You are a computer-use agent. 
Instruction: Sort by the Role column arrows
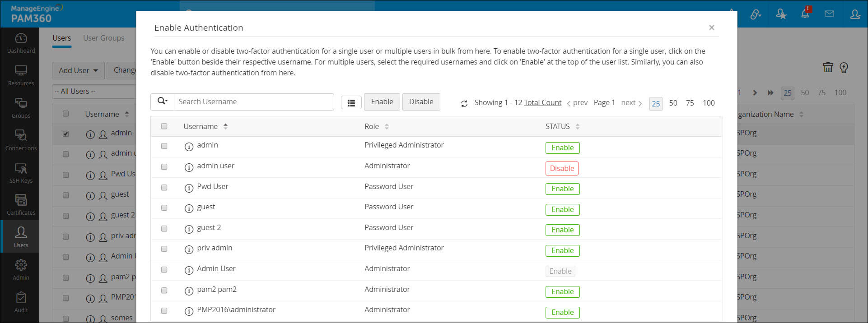click(387, 127)
